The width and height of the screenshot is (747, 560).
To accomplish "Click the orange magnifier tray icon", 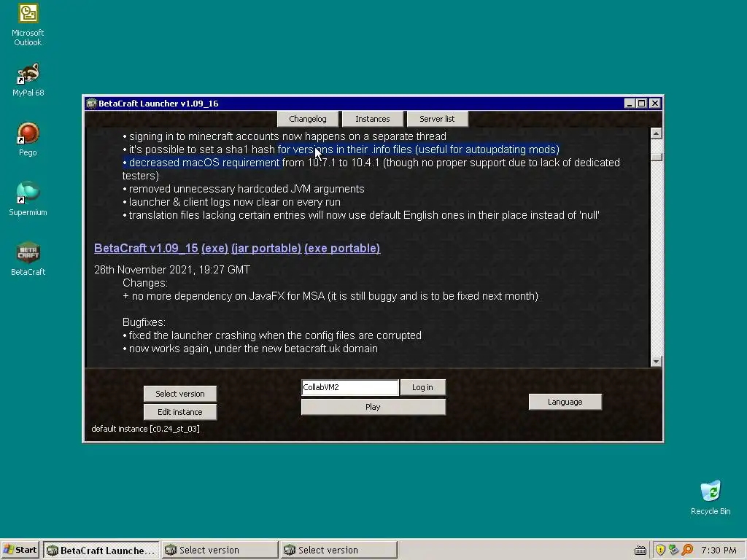I will pyautogui.click(x=687, y=550).
